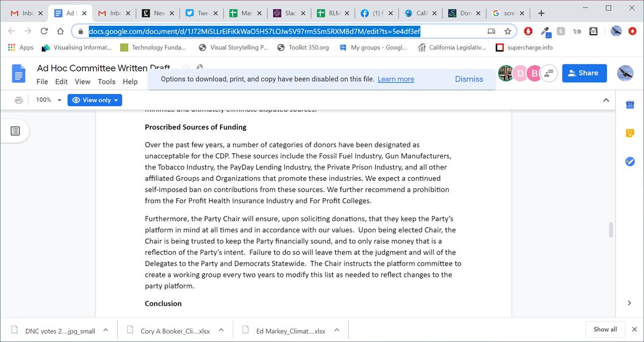The height and width of the screenshot is (342, 644).
Task: Open a new browser tab
Action: [x=541, y=13]
